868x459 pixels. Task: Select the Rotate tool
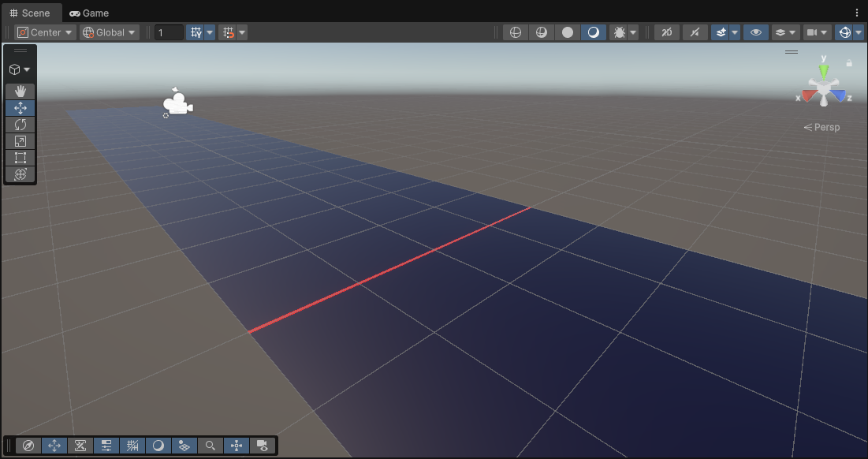pos(20,125)
